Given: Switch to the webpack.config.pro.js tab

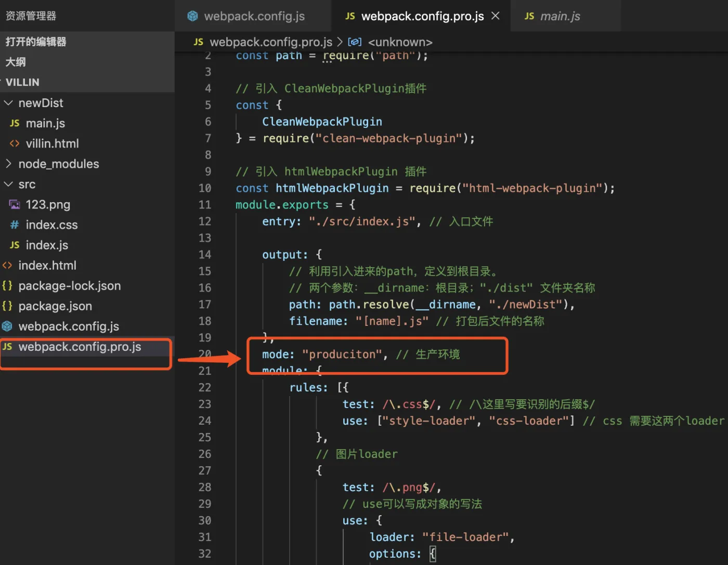Looking at the screenshot, I should (x=422, y=16).
